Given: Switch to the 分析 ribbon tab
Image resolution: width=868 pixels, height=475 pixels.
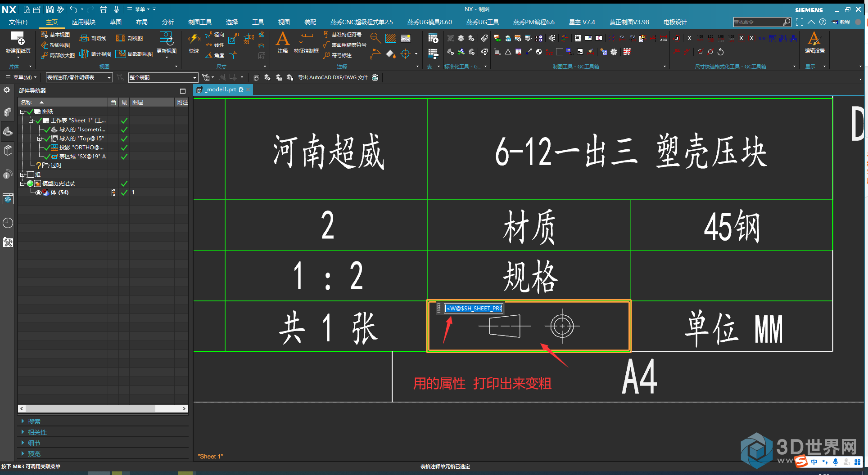Looking at the screenshot, I should (168, 22).
